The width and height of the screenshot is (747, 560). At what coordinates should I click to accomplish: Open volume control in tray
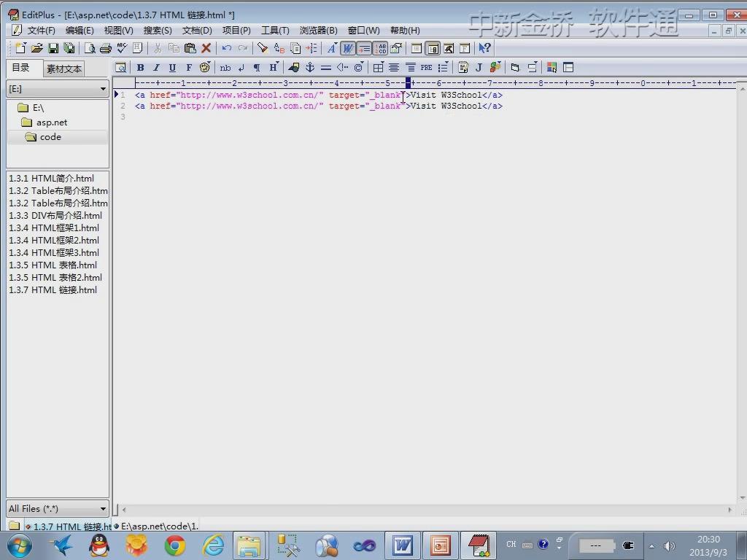tap(670, 545)
